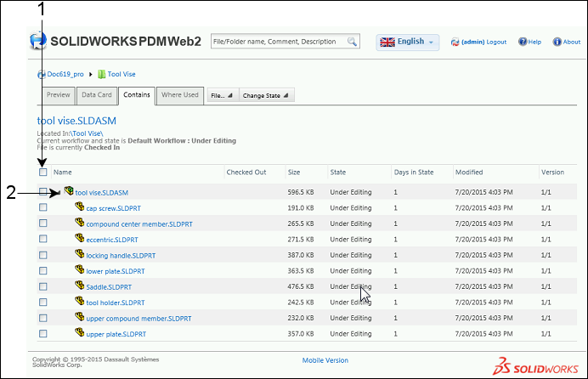Screen dimensions: 588x379
Task: Click the UK flag language icon
Action: coord(387,42)
